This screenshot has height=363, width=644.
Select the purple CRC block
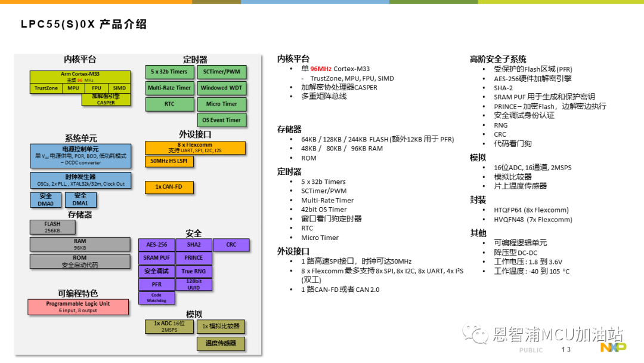[231, 245]
